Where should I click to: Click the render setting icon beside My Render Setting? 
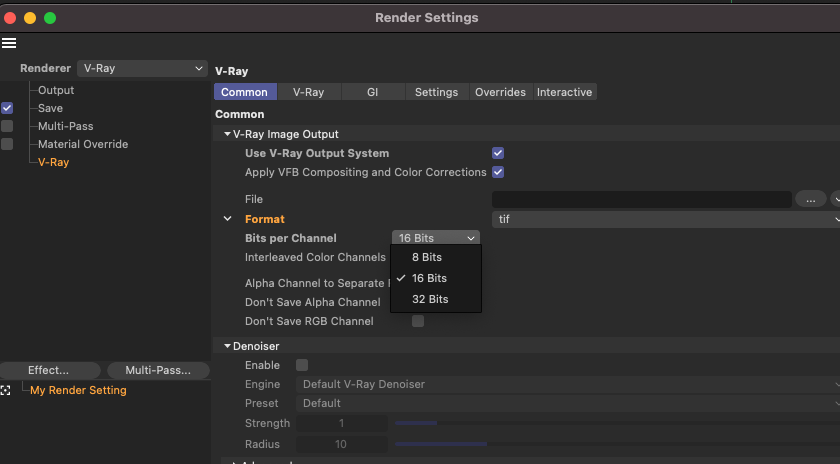(5, 390)
